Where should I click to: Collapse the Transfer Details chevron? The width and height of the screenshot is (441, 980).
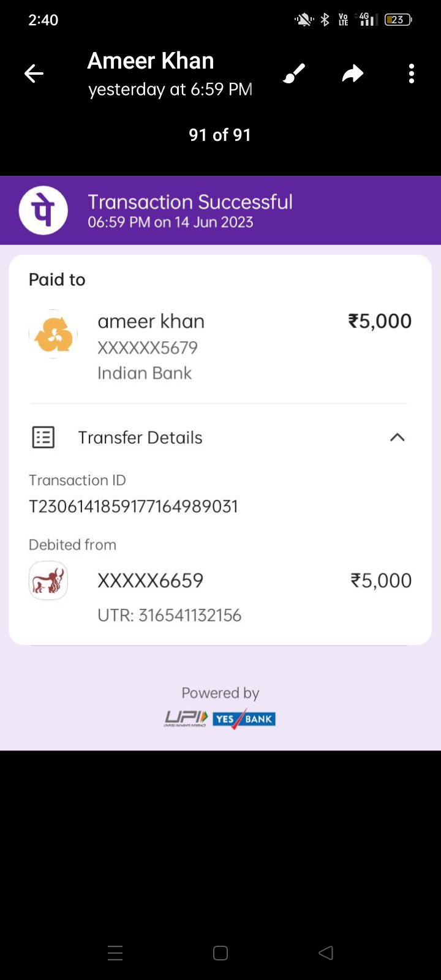[397, 437]
